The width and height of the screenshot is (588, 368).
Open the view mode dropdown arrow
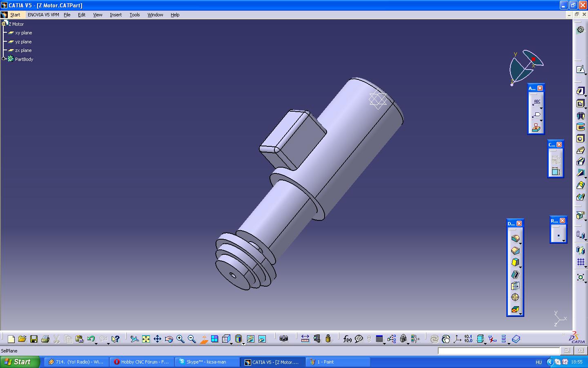click(244, 343)
